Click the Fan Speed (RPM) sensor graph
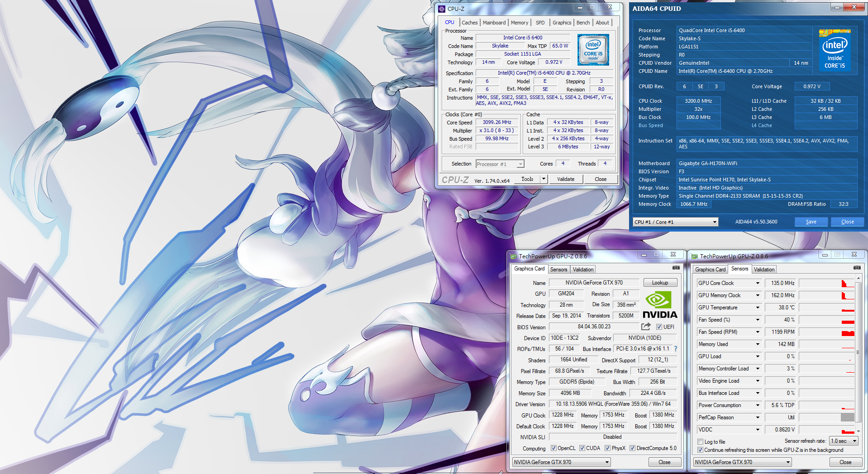The height and width of the screenshot is (474, 868). (x=826, y=332)
